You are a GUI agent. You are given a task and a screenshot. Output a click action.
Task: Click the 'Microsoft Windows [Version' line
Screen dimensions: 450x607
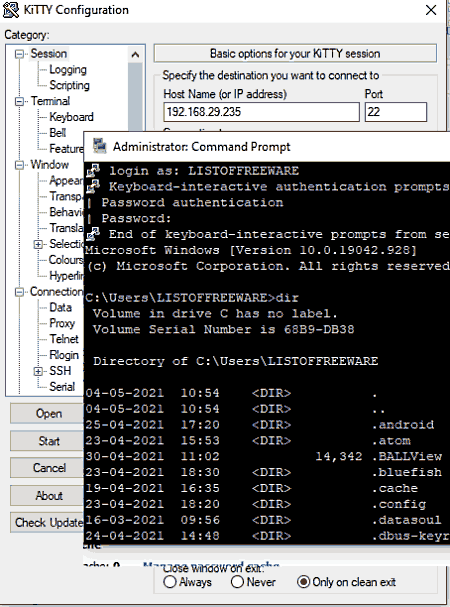pos(251,250)
